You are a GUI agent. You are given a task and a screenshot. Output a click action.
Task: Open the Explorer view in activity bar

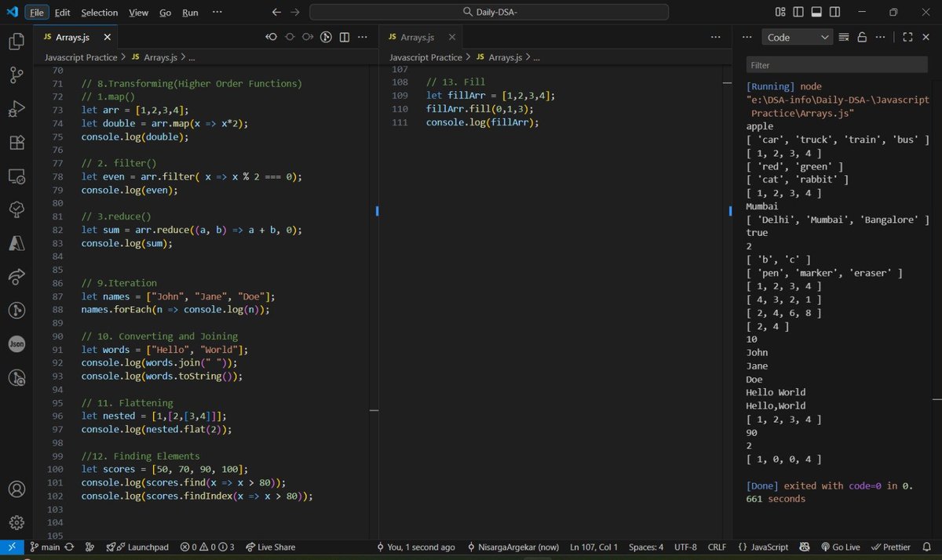pyautogui.click(x=16, y=42)
